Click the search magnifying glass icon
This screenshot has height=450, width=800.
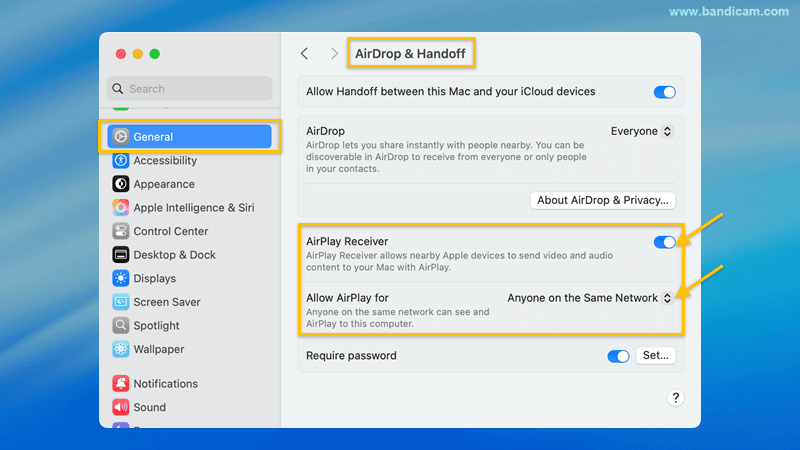point(118,89)
